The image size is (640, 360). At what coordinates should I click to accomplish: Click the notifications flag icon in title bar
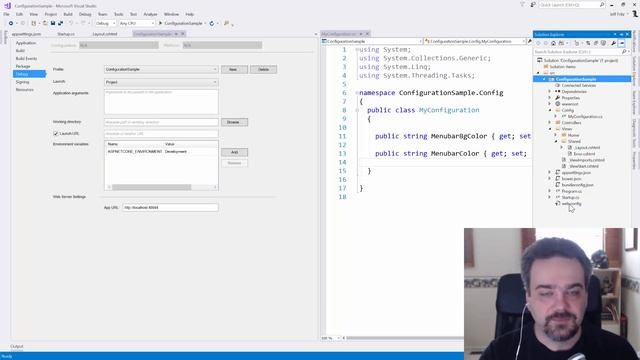[x=522, y=4]
